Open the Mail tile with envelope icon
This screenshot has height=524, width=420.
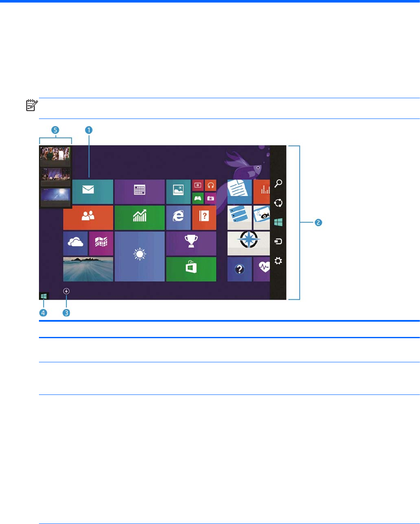coord(92,192)
